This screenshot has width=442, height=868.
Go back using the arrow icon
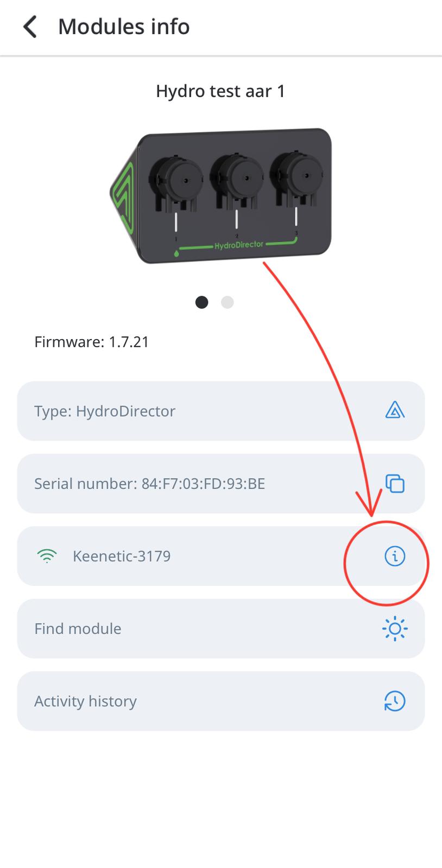30,27
